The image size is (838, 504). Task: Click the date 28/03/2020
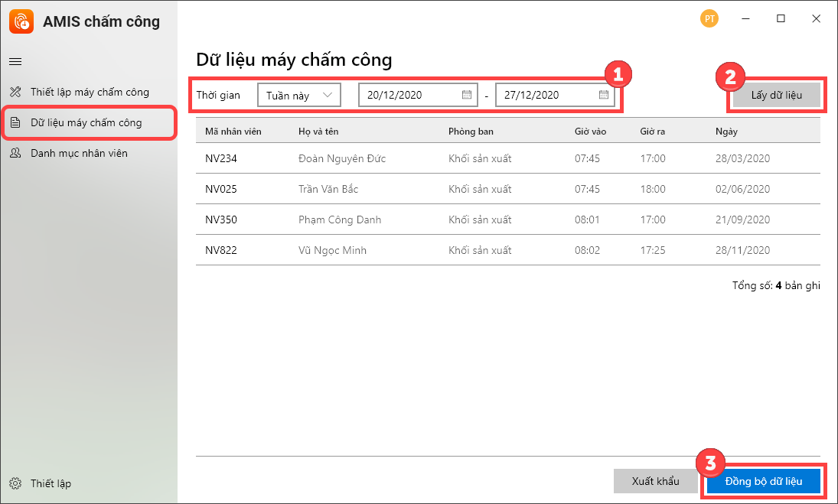click(743, 158)
